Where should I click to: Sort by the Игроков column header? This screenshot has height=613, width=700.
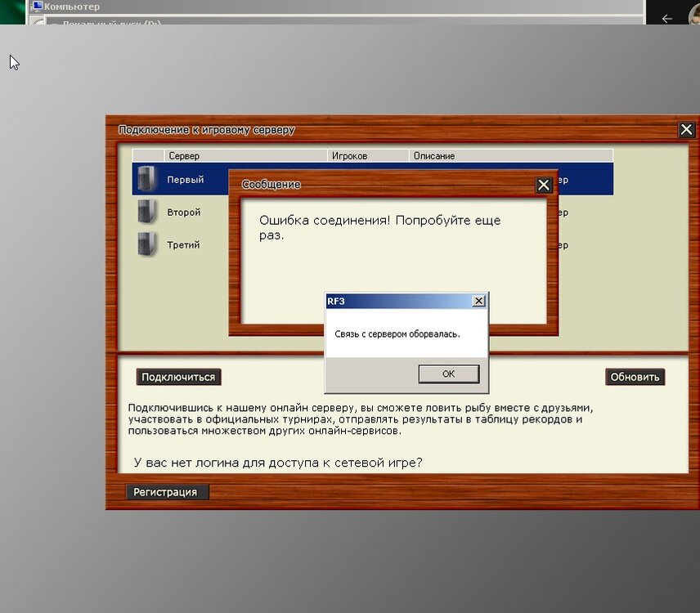pyautogui.click(x=368, y=155)
